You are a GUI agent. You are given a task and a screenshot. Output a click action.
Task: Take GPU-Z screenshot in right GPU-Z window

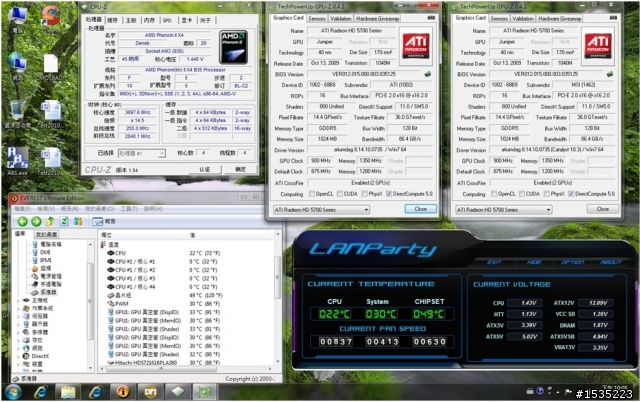pyautogui.click(x=613, y=18)
